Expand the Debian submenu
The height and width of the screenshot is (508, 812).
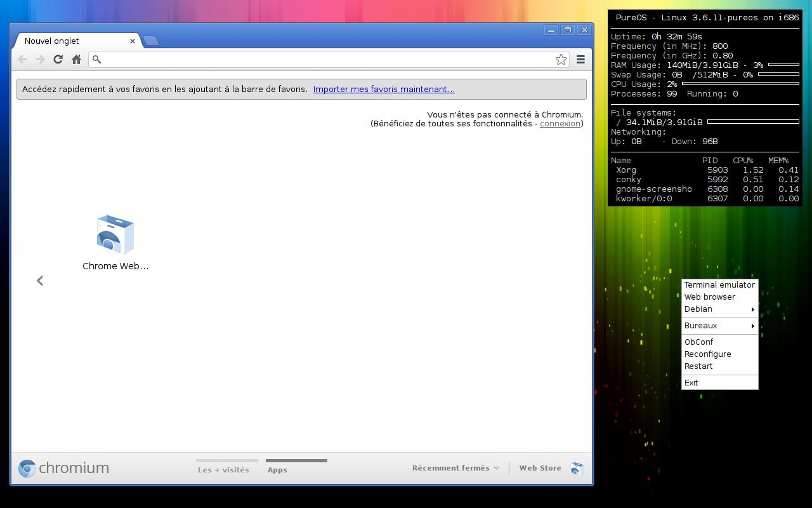pos(719,309)
